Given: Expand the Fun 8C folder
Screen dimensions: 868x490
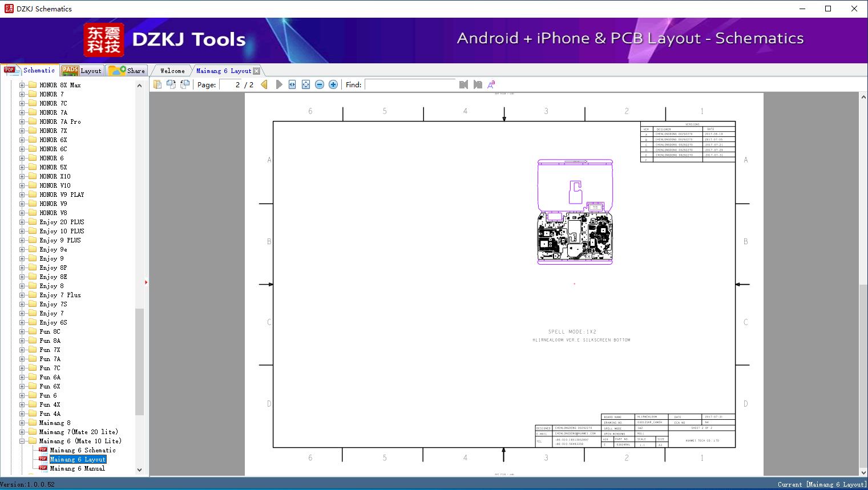Looking at the screenshot, I should click(22, 331).
